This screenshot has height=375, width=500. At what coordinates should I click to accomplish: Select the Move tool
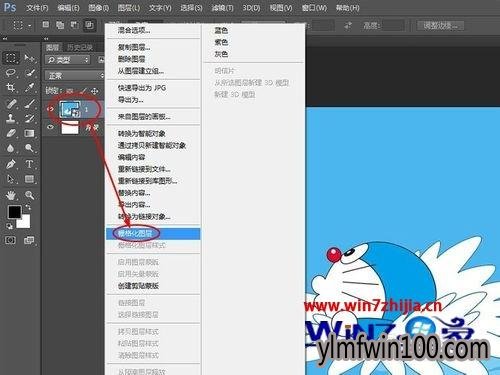(x=29, y=58)
